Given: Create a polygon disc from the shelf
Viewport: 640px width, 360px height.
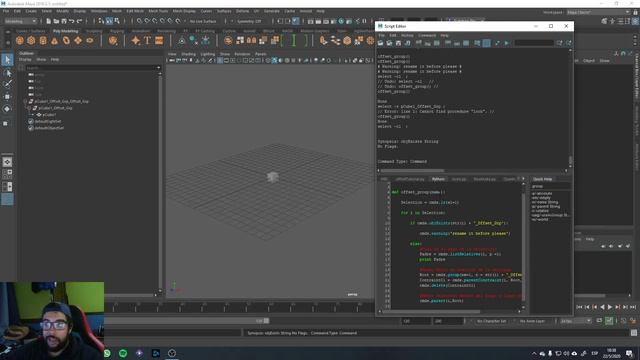Looking at the screenshot, I should (90, 40).
